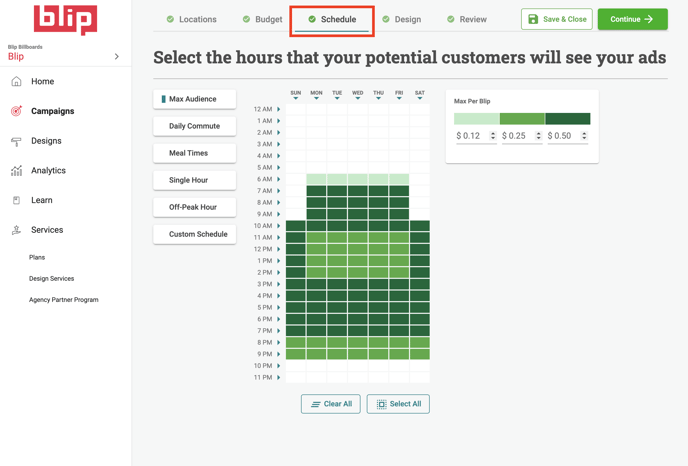Screen dimensions: 688x466
Task: Select the 8 PM row arrow
Action: click(x=279, y=342)
